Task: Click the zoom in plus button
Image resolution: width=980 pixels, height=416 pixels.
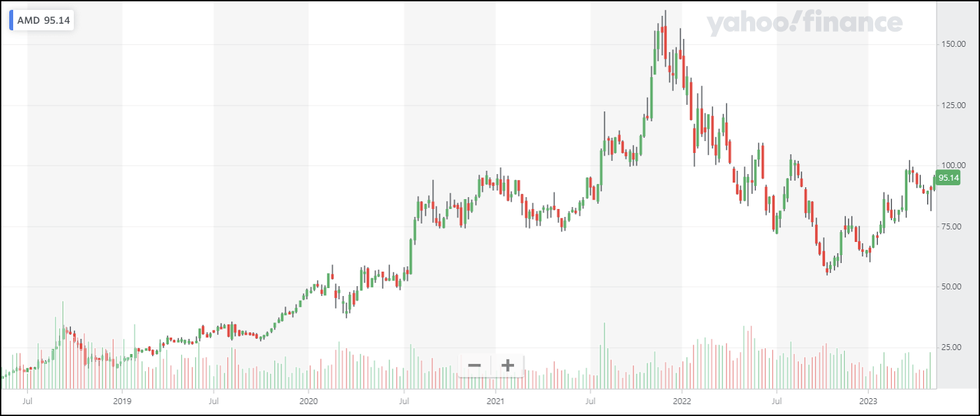Action: 507,366
